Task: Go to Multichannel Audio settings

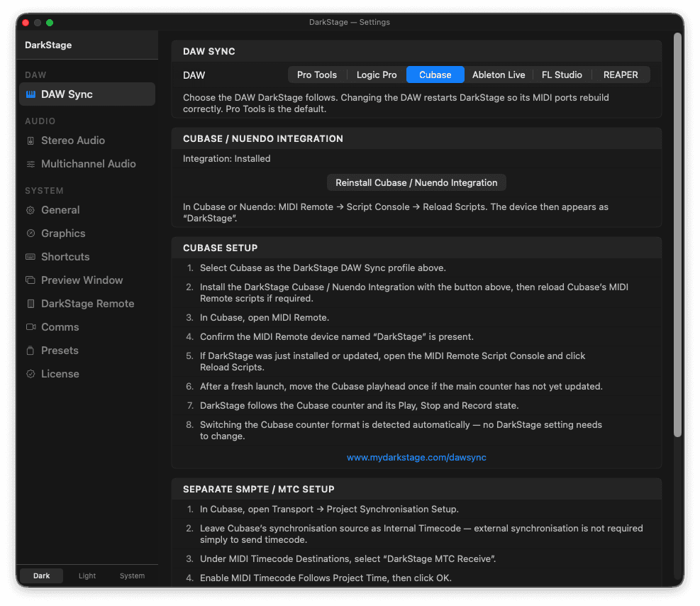Action: pyautogui.click(x=87, y=164)
